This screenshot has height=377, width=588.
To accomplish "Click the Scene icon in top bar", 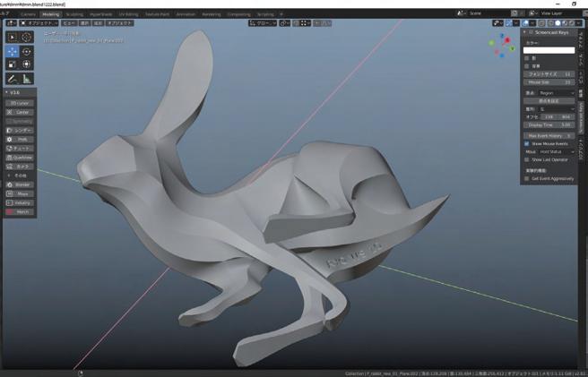I will [x=461, y=13].
